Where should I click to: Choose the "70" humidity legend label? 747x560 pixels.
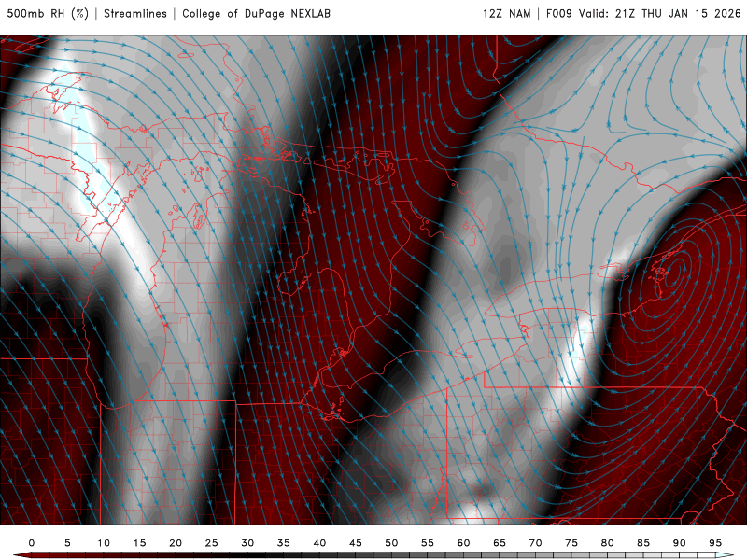click(535, 543)
